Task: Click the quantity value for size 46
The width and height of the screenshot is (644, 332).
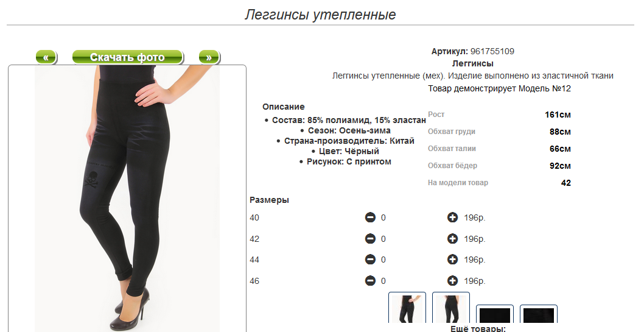Action: 383,281
